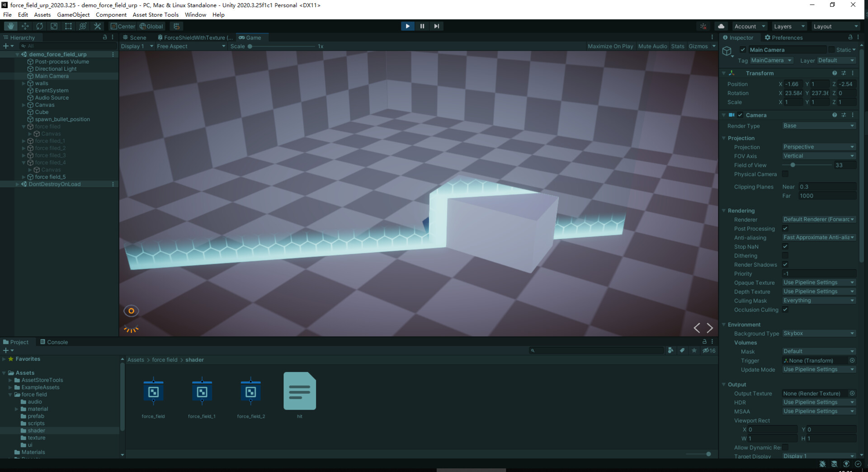
Task: Expand the force filed_1 hierarchy item
Action: click(23, 141)
